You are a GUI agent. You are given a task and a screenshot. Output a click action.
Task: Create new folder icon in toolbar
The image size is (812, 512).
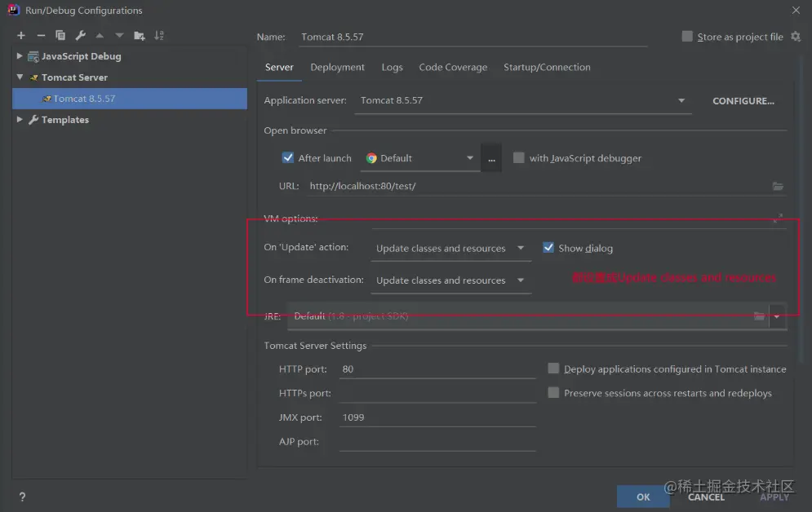[140, 35]
